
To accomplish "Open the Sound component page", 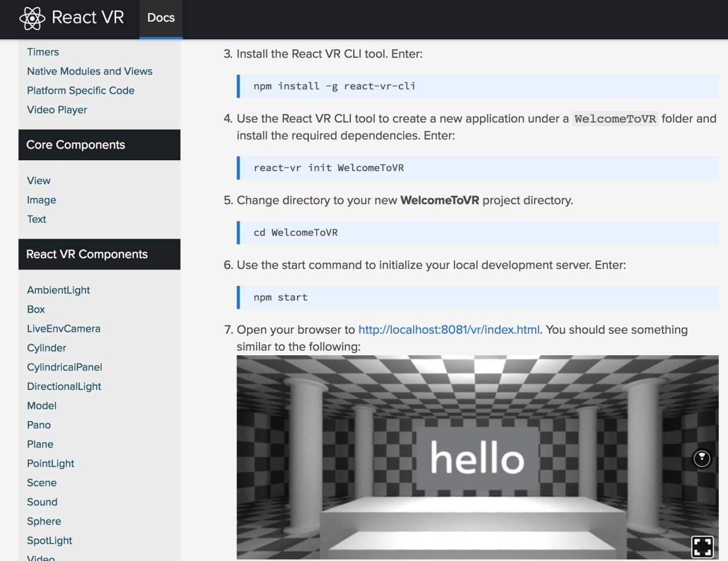I will coord(42,502).
